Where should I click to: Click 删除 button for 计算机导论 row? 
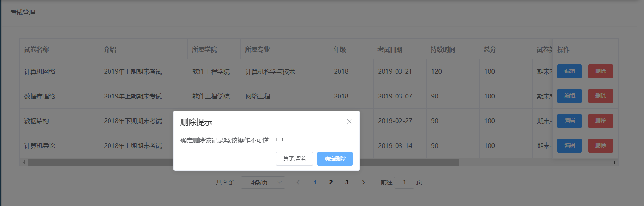[600, 146]
